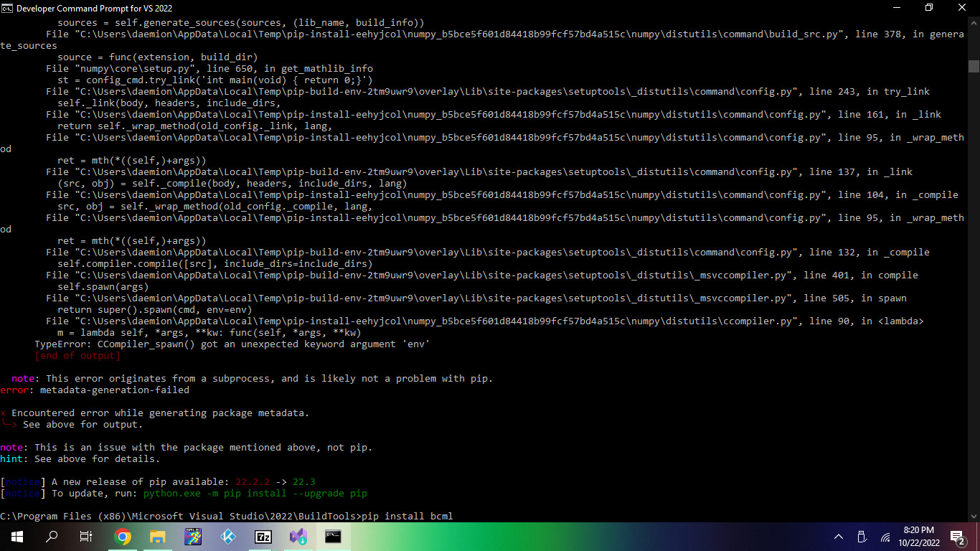Click the 'm = lambda self, *args, **kw' line
980x551 pixels.
pos(209,333)
